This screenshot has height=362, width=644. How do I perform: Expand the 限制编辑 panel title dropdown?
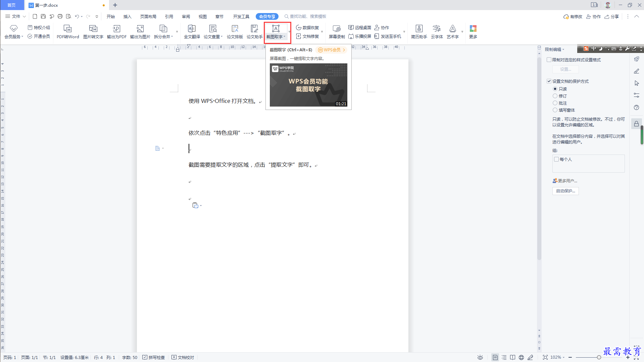563,50
